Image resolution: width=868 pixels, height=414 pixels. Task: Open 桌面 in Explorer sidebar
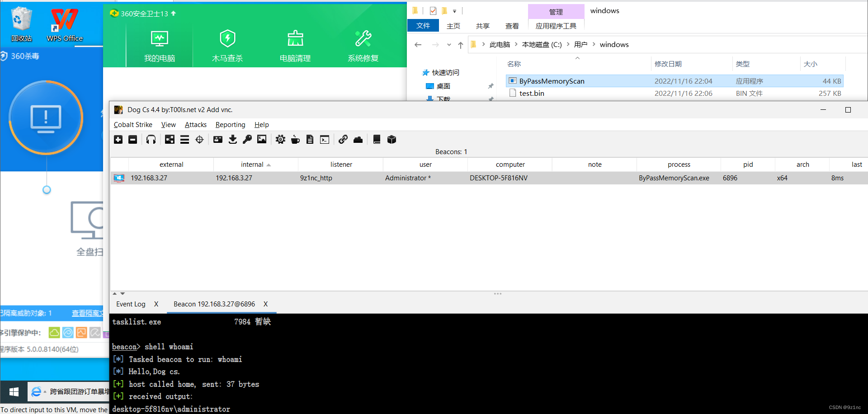tap(439, 86)
